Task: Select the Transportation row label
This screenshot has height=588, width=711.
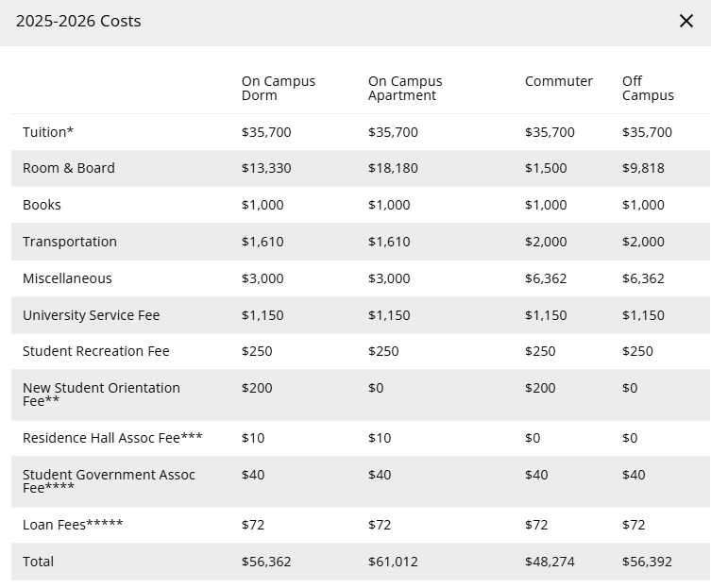Action: click(x=70, y=242)
